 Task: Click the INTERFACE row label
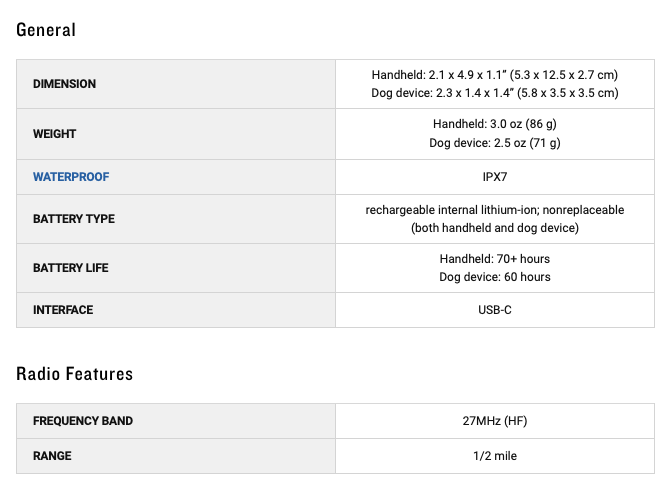pos(63,310)
